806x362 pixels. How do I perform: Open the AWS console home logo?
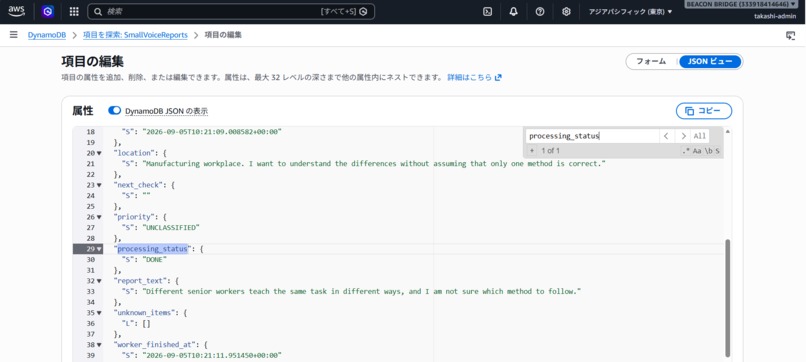click(16, 11)
